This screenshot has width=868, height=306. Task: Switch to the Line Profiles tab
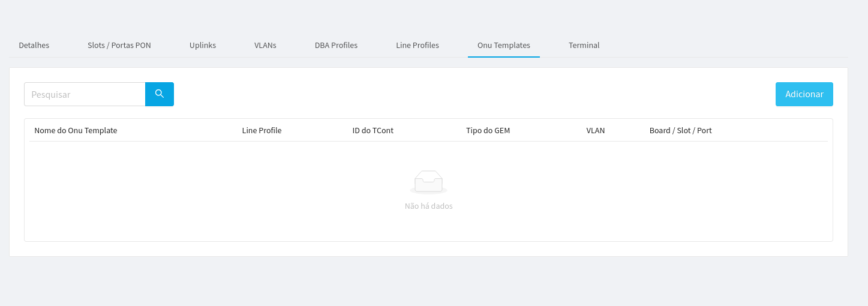coord(418,45)
